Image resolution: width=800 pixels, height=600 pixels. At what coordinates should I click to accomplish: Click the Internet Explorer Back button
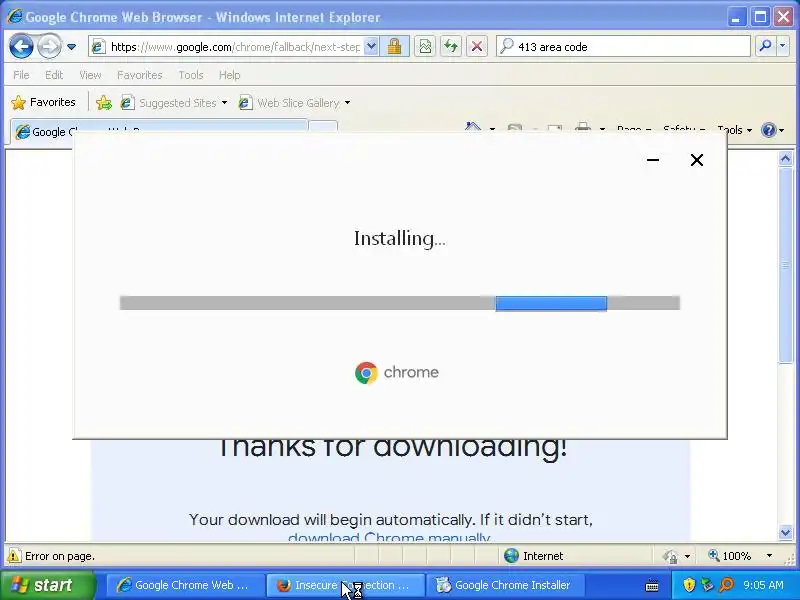21,47
